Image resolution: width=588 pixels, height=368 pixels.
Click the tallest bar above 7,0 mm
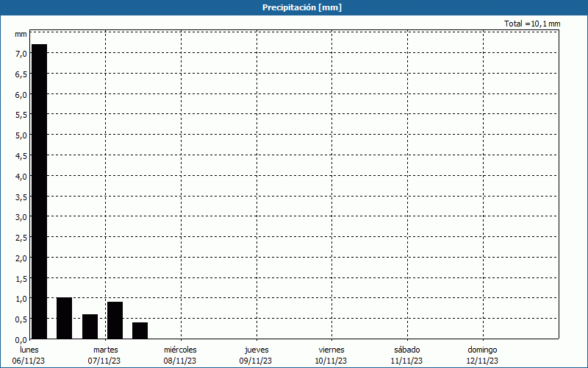[40, 191]
